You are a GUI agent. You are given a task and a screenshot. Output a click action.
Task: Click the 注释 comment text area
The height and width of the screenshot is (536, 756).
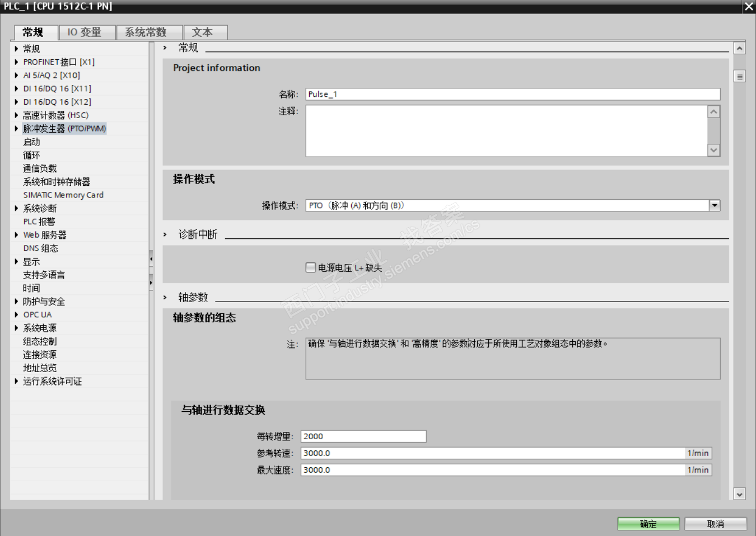[507, 131]
